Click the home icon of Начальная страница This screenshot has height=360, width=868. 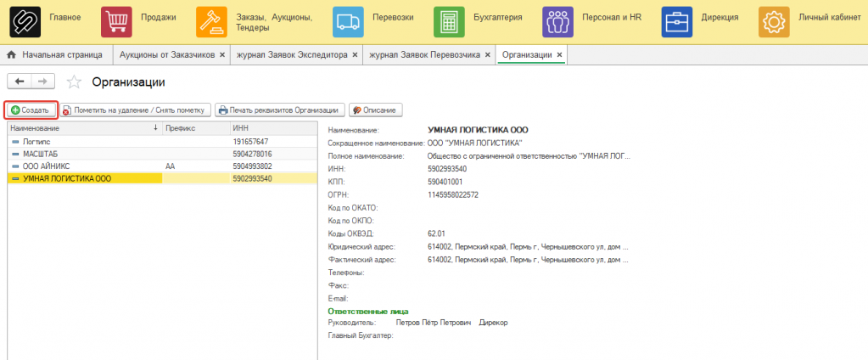[x=10, y=55]
